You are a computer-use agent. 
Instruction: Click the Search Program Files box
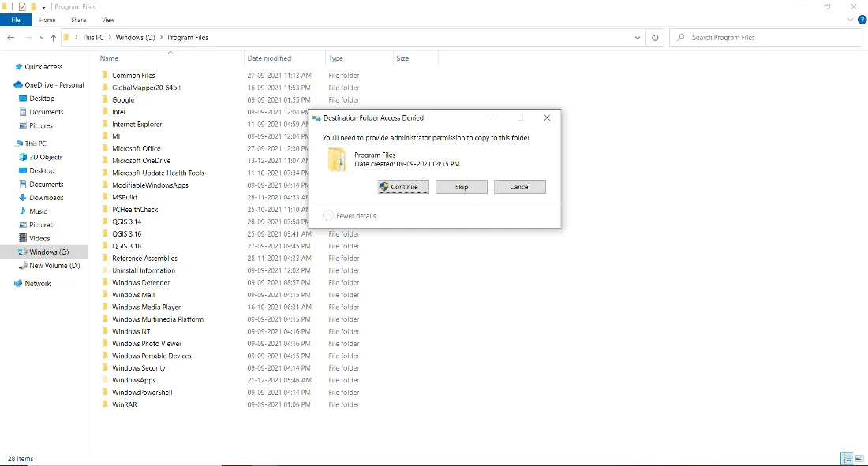point(765,38)
